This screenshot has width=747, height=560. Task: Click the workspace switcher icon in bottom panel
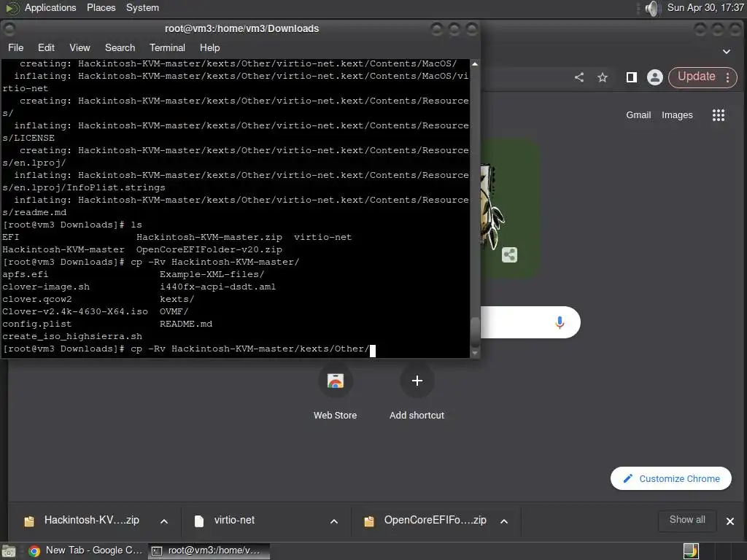pos(691,551)
